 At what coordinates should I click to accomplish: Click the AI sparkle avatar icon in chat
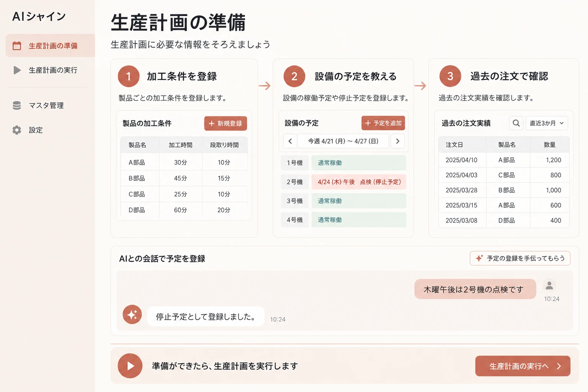[x=132, y=315]
